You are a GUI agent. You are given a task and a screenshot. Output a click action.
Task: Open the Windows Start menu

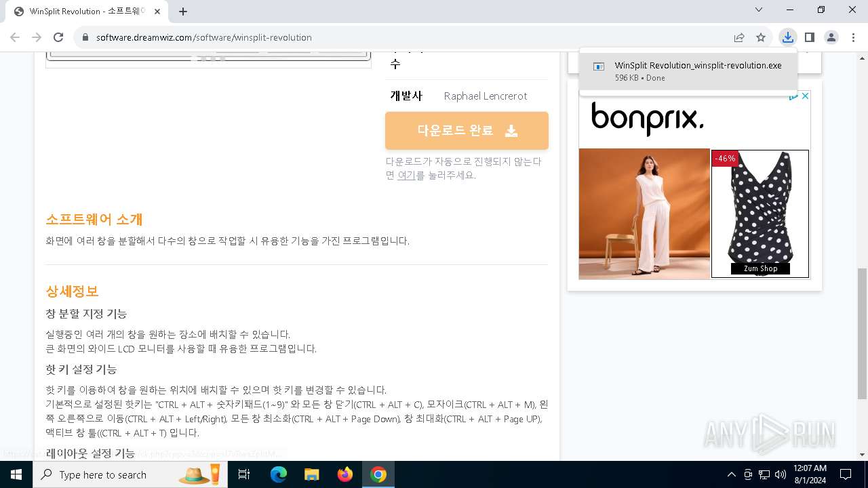click(16, 474)
